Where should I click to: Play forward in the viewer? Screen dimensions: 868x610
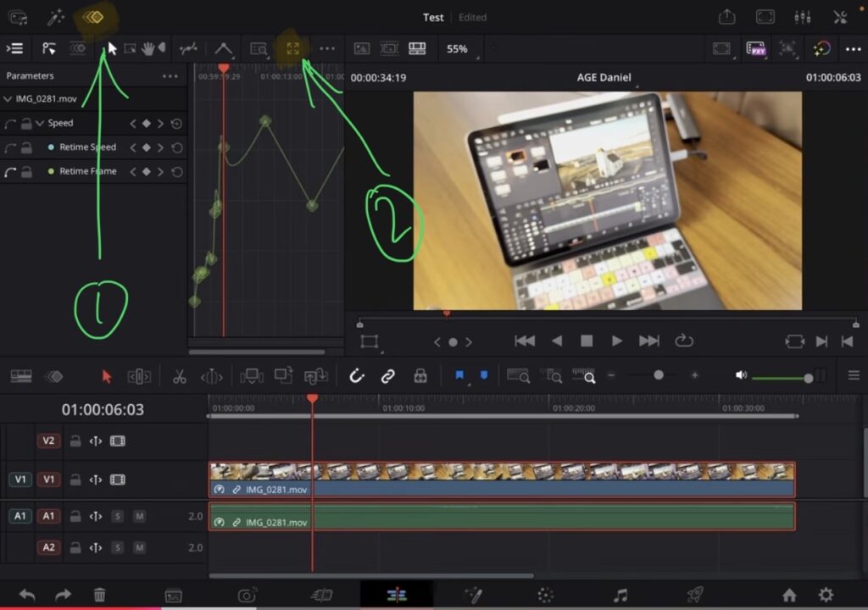click(x=617, y=341)
